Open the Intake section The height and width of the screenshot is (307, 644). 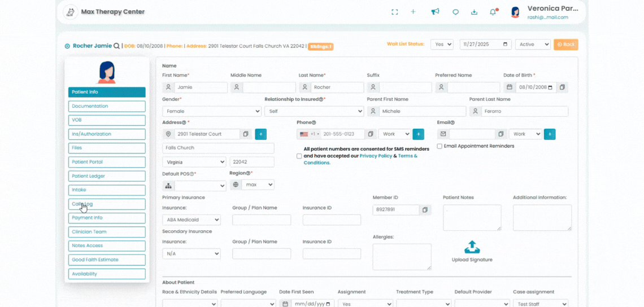(x=107, y=190)
